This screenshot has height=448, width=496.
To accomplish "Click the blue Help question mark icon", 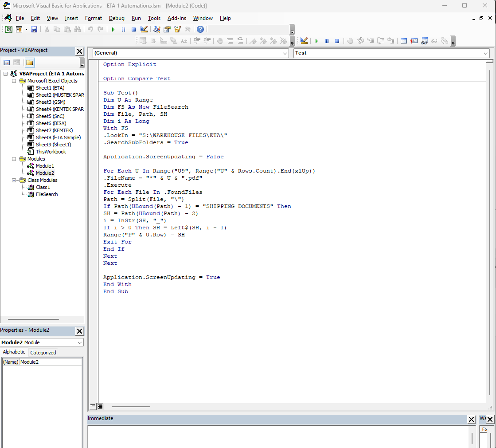I will (200, 29).
